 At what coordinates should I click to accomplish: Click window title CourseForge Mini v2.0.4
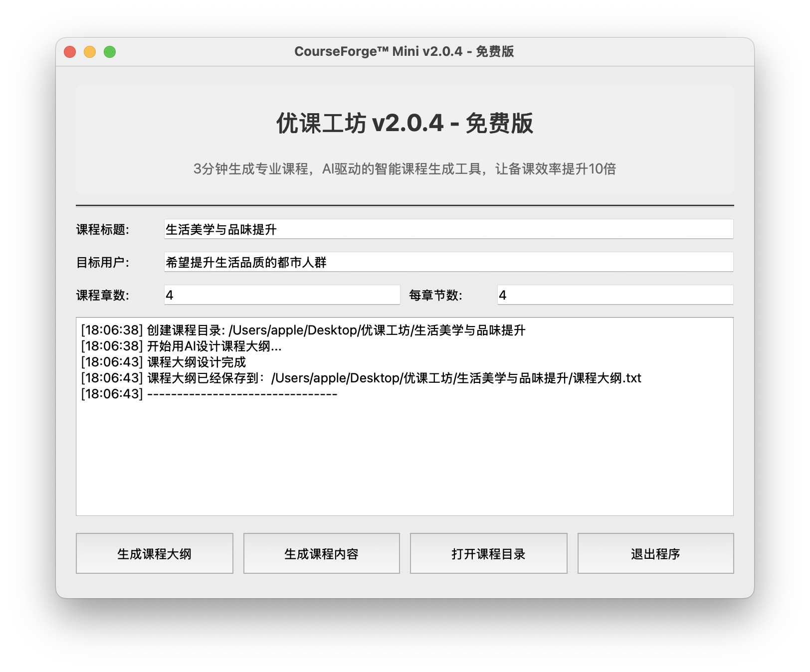[404, 51]
